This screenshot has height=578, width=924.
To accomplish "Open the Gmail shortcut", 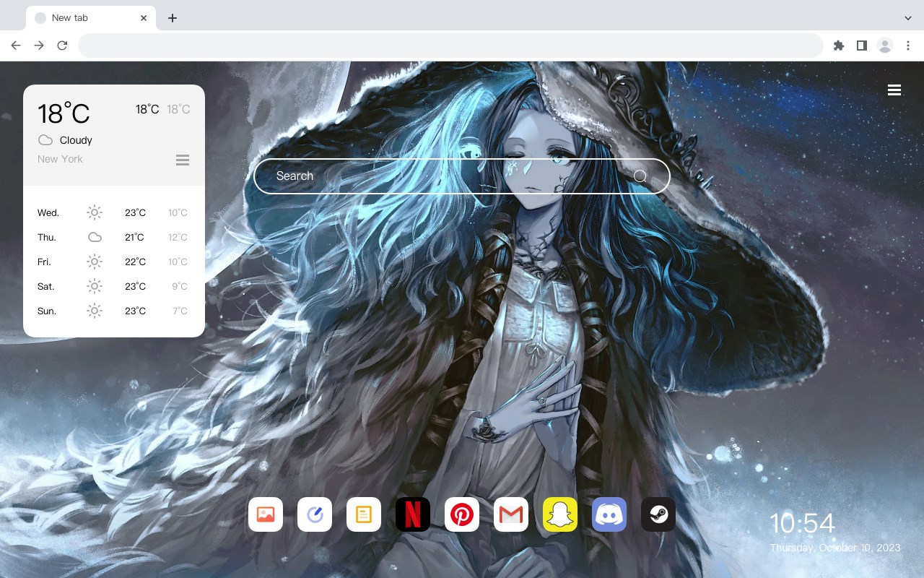I will point(511,514).
